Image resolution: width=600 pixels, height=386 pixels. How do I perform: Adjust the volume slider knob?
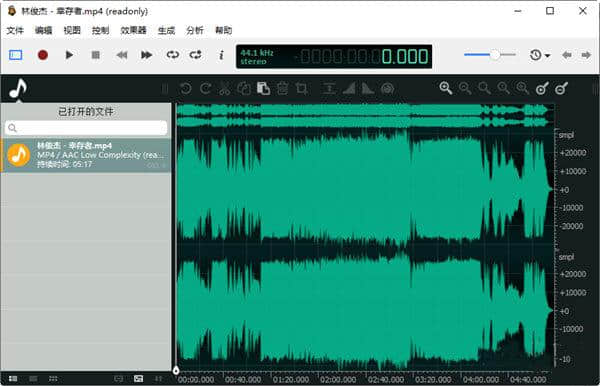point(495,55)
